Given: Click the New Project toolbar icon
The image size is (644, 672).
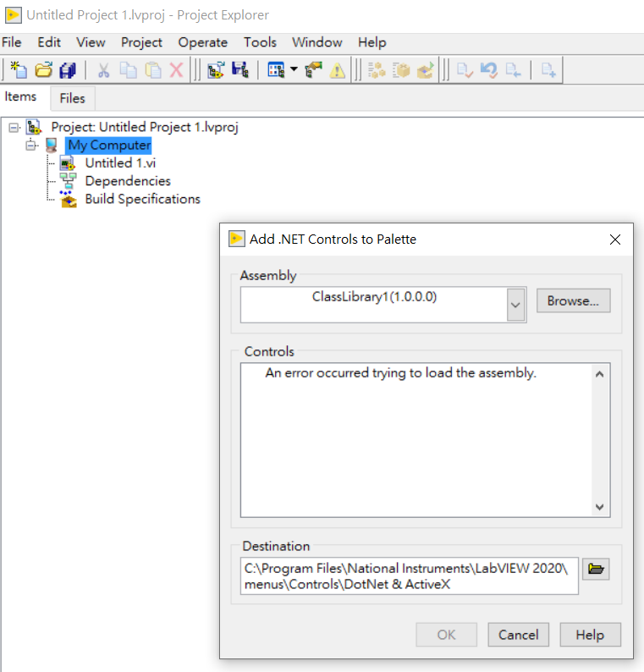Looking at the screenshot, I should click(x=19, y=70).
